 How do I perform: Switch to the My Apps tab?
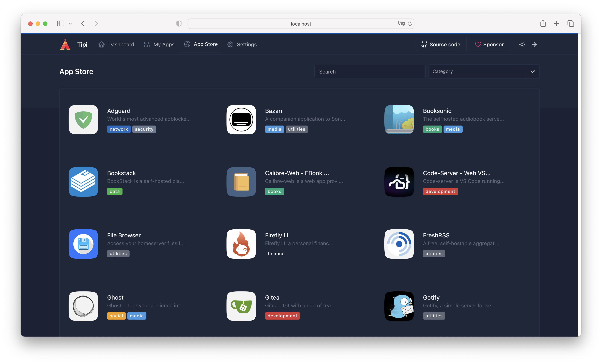pos(159,44)
